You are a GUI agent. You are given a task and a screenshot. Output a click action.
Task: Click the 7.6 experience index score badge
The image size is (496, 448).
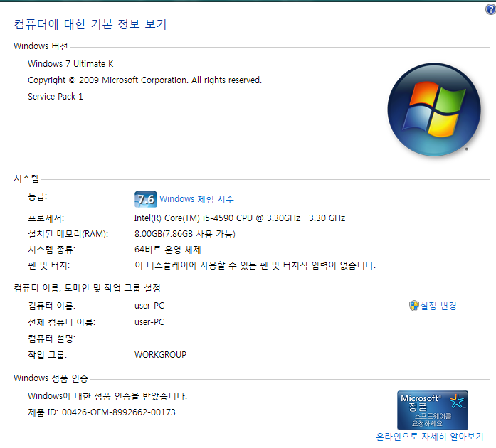145,199
